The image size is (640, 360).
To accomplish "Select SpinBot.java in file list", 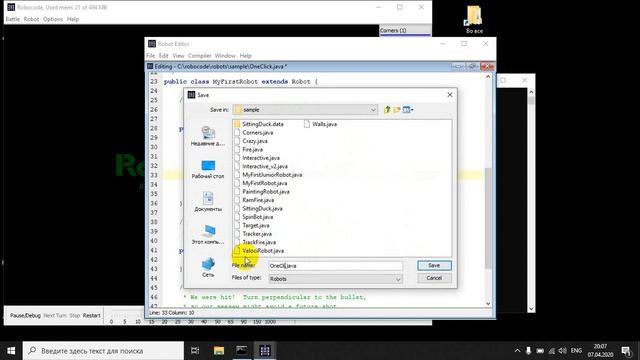I will (x=254, y=217).
